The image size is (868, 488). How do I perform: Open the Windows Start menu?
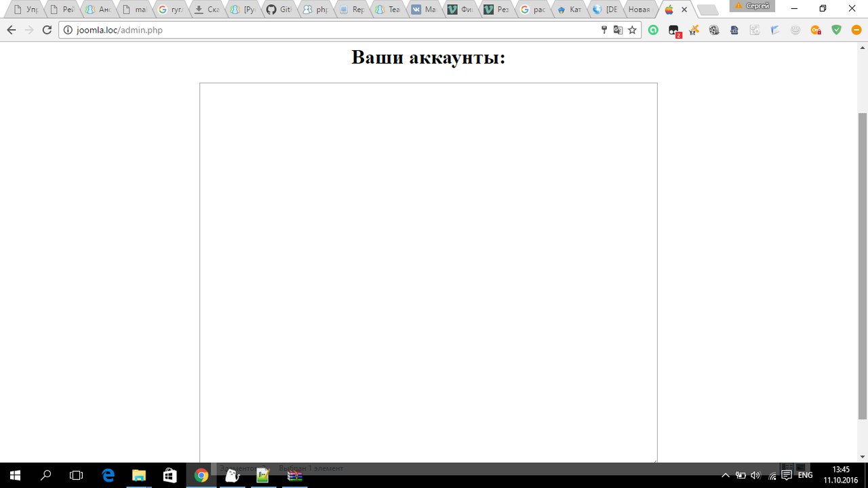click(x=15, y=476)
